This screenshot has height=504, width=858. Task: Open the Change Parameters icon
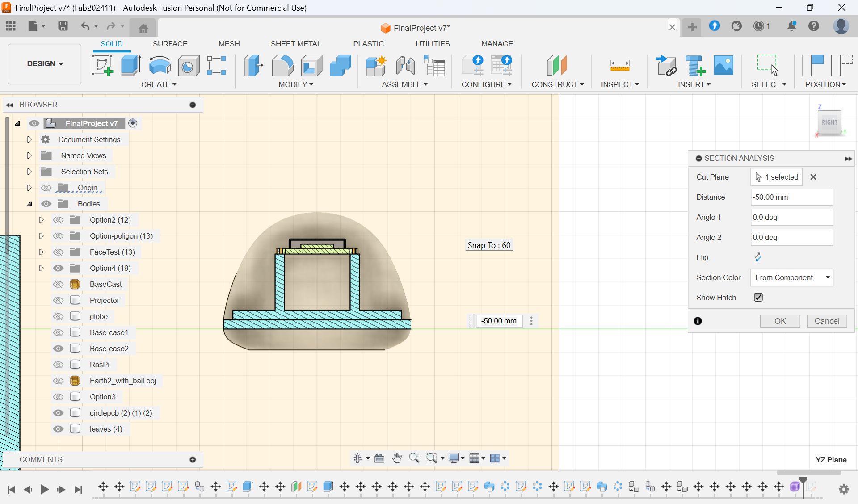(434, 66)
